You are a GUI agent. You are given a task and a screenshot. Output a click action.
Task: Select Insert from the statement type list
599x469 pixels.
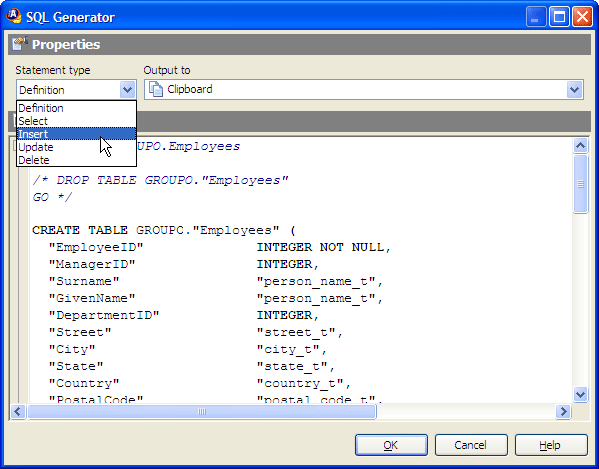(76, 134)
